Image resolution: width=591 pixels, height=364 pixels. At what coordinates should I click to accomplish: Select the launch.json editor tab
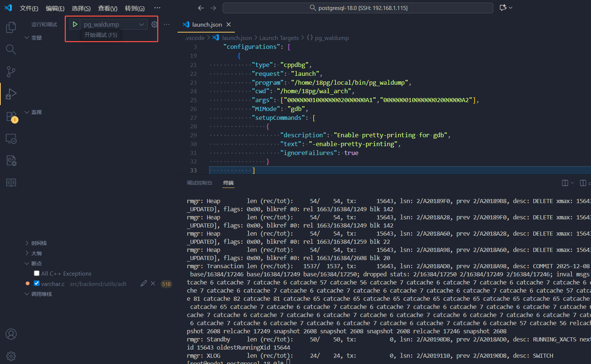pyautogui.click(x=207, y=24)
